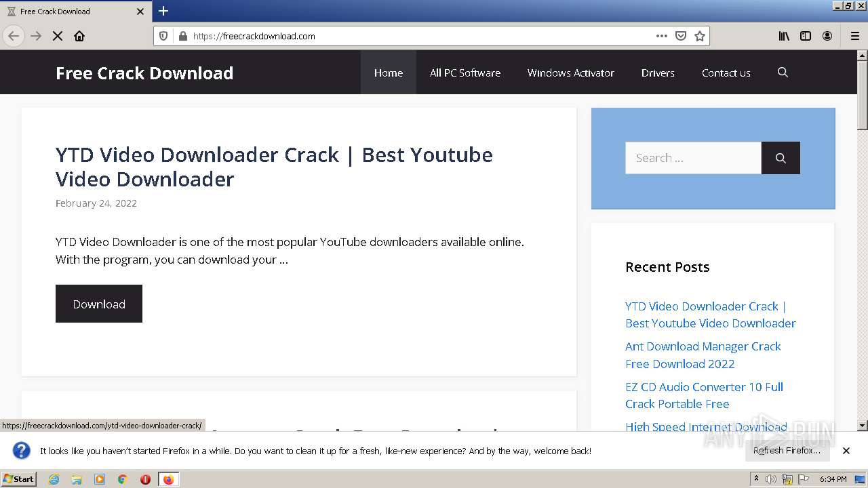Open EZ CD Audio Converter recent post
This screenshot has height=488, width=868.
pos(704,395)
